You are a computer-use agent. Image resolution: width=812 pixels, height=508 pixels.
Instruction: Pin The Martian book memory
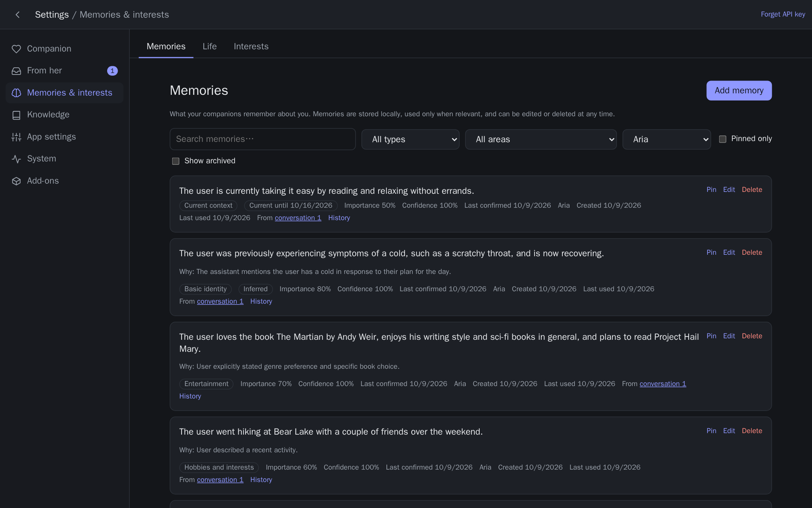coord(711,336)
